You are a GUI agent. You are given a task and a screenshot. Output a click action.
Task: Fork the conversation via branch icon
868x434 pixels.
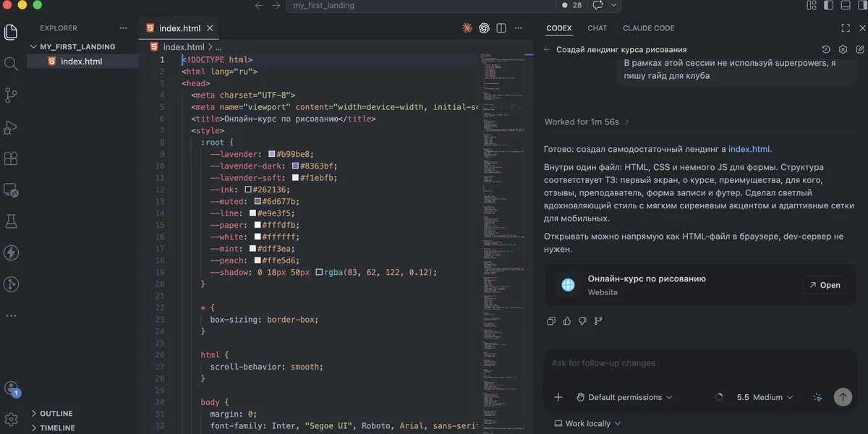(x=598, y=321)
